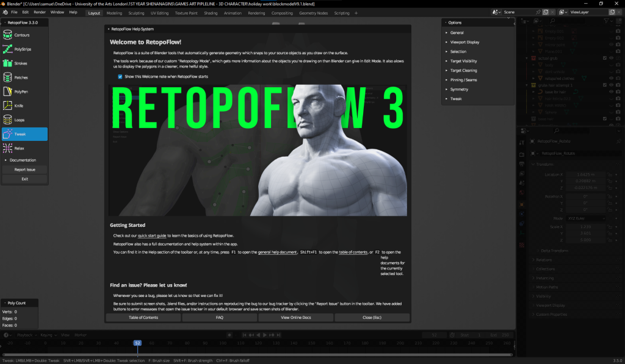Image resolution: width=625 pixels, height=364 pixels.
Task: Open the View Layer properties tab icon
Action: point(522,174)
